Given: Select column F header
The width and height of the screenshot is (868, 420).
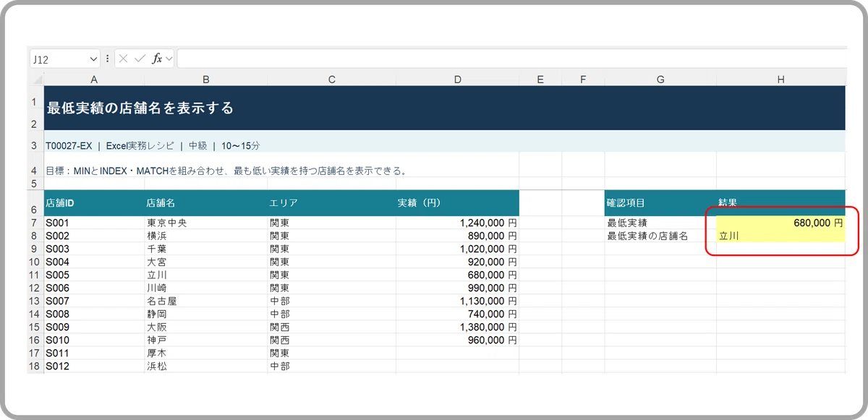Looking at the screenshot, I should click(582, 80).
